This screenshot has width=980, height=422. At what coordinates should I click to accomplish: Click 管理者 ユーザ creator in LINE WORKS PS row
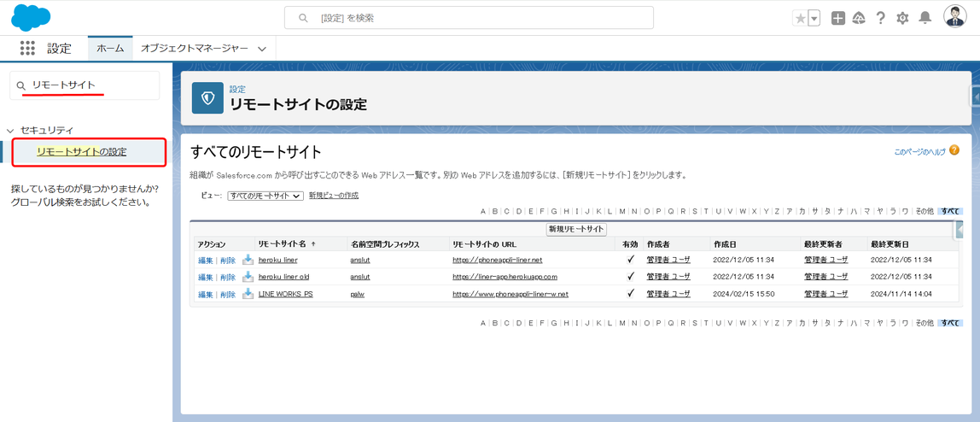pyautogui.click(x=668, y=294)
